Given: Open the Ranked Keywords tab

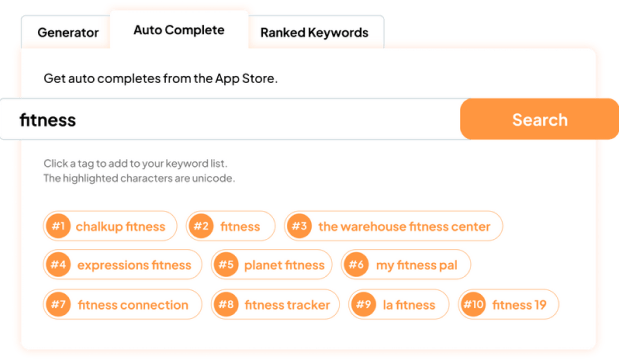Looking at the screenshot, I should [x=315, y=32].
